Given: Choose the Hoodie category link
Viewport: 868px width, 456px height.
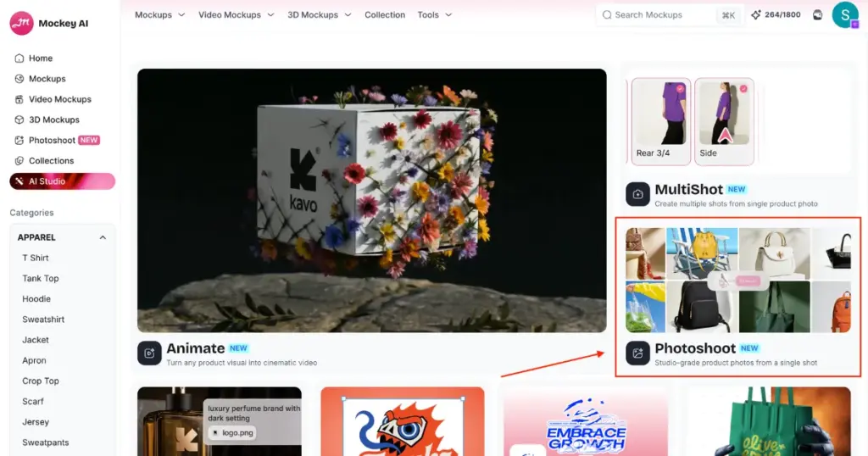Looking at the screenshot, I should [x=36, y=299].
